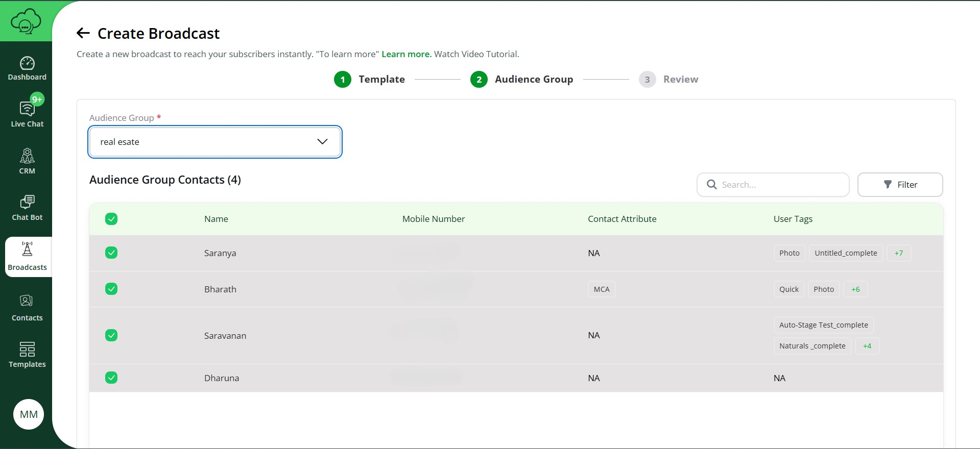Uncheck the checkbox for Saranya
Screen dimensions: 980x449
[x=111, y=253]
